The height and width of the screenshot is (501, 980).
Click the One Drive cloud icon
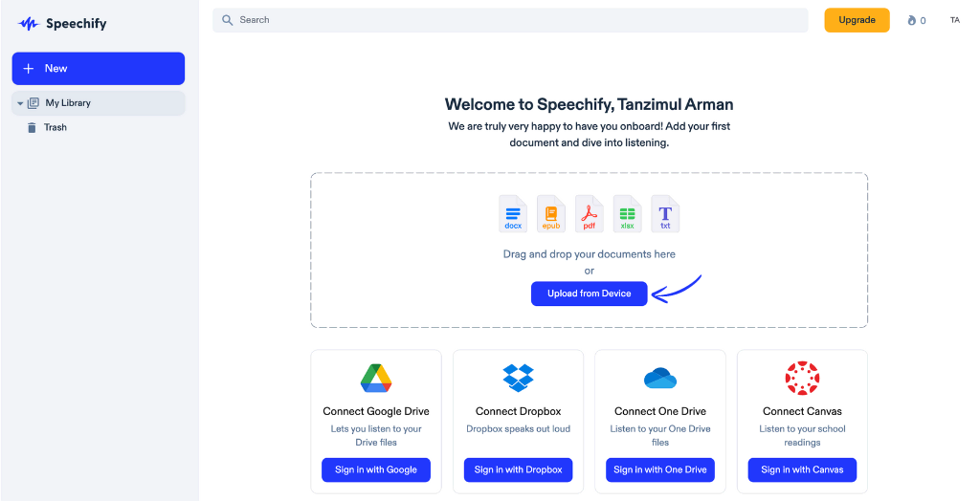(660, 379)
